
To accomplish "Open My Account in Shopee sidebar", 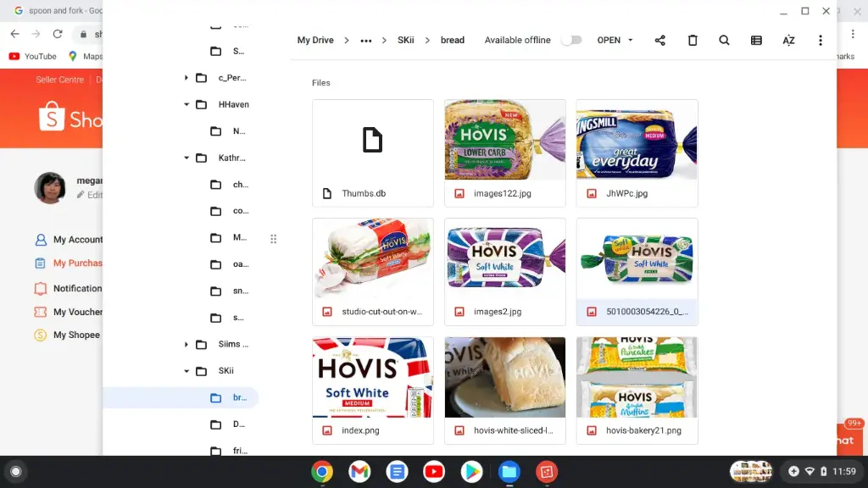I will tap(69, 240).
